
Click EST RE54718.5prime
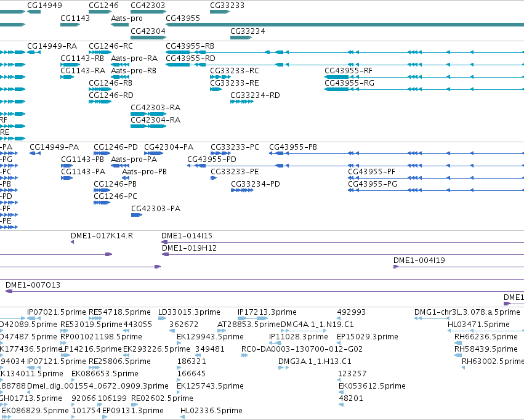click(119, 312)
